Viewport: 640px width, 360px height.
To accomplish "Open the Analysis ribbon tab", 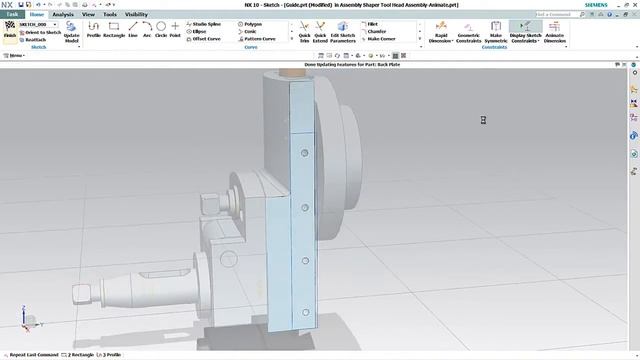I will point(63,14).
